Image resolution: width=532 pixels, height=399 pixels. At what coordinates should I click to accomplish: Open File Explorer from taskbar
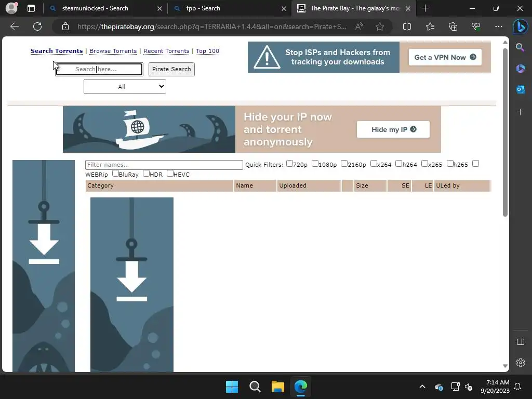(277, 387)
